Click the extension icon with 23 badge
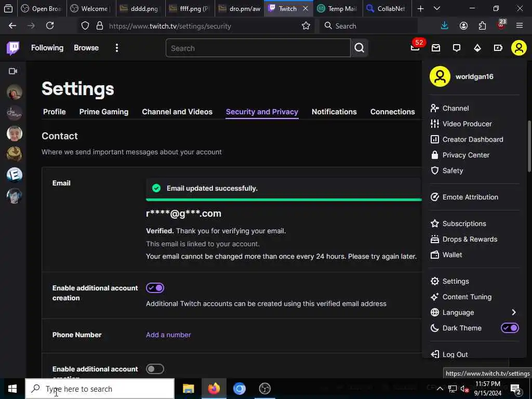 [501, 25]
